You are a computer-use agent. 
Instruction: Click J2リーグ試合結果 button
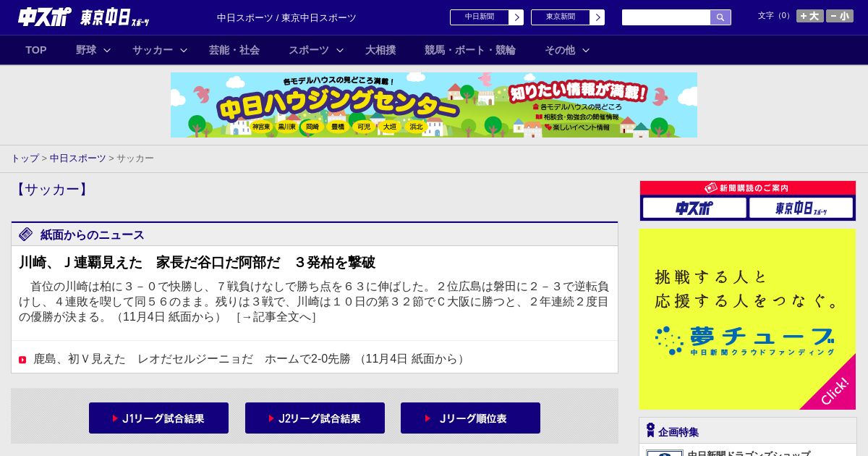pyautogui.click(x=315, y=418)
